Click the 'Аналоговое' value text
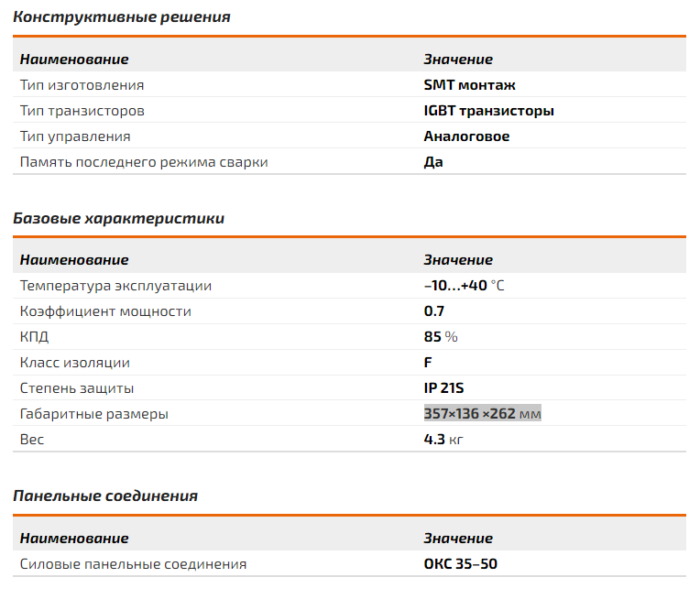 [466, 136]
